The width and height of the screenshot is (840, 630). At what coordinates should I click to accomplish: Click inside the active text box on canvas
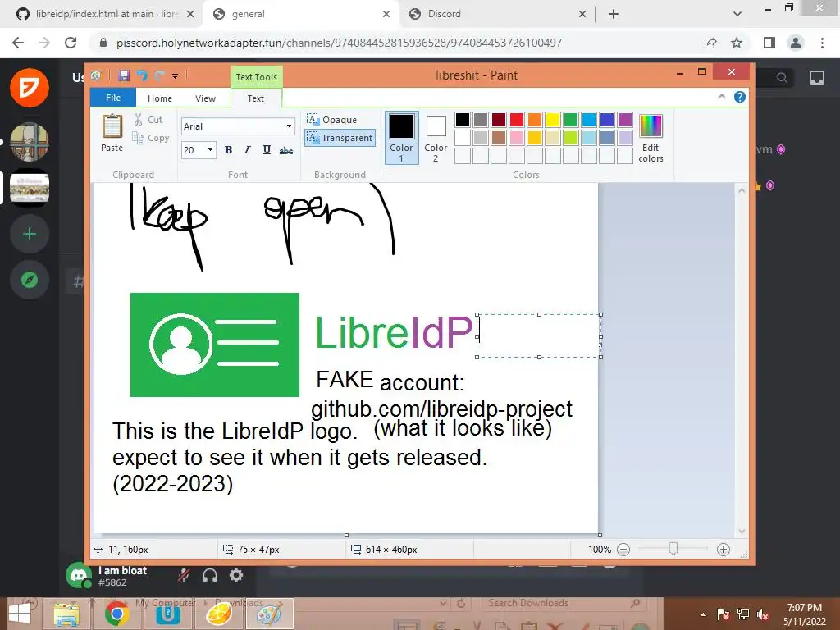539,336
